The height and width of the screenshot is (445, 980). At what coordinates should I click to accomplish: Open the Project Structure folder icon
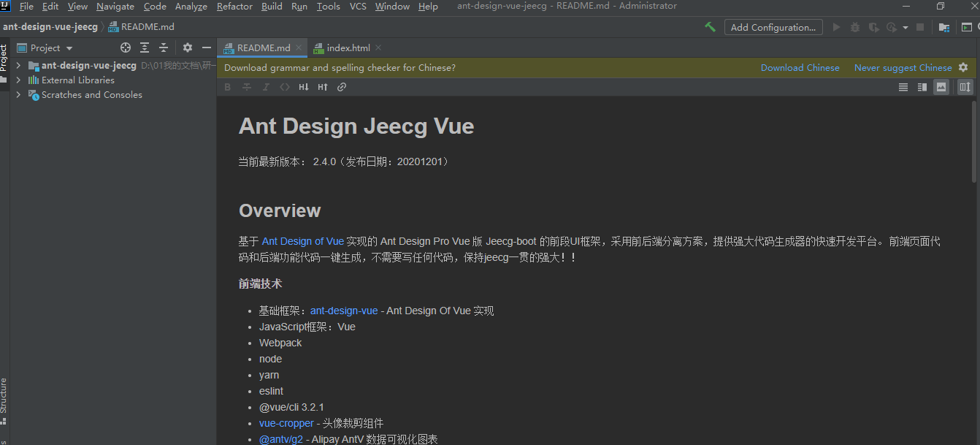pos(944,27)
